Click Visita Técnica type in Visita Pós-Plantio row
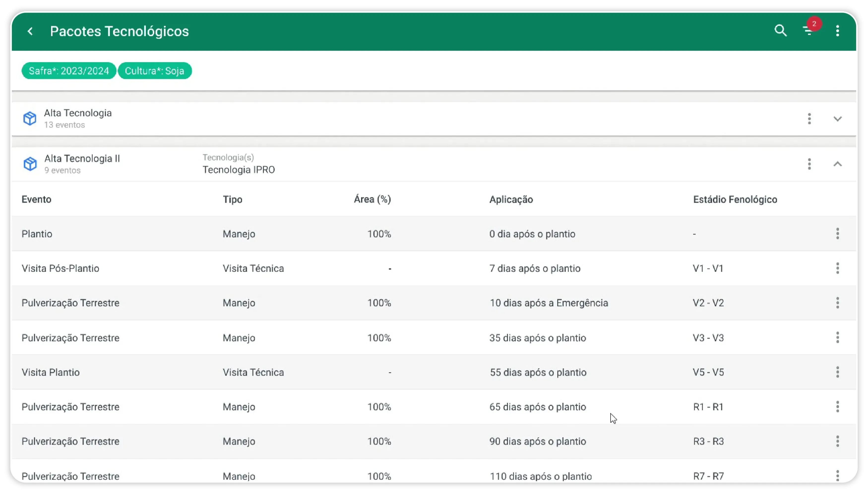868x496 pixels. pos(253,268)
